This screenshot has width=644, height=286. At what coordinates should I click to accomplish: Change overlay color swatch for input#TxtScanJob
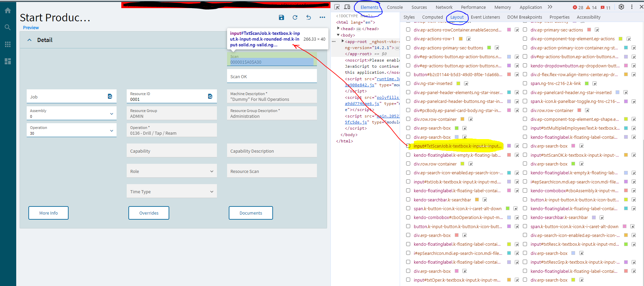[x=509, y=146]
